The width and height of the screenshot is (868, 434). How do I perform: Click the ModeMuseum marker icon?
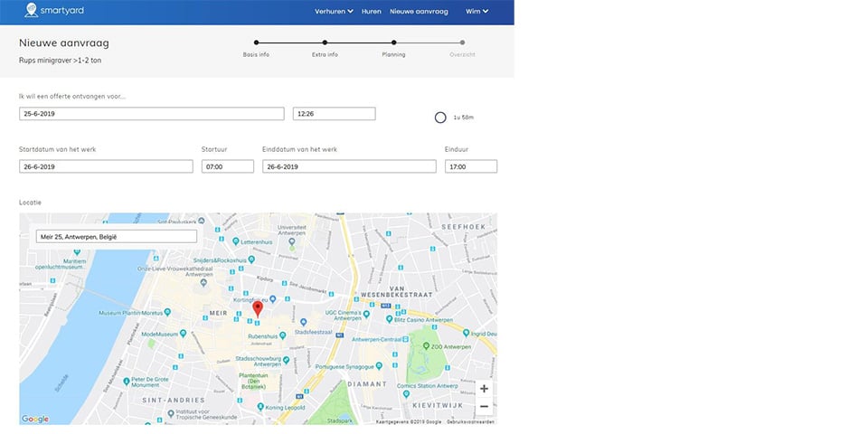184,334
